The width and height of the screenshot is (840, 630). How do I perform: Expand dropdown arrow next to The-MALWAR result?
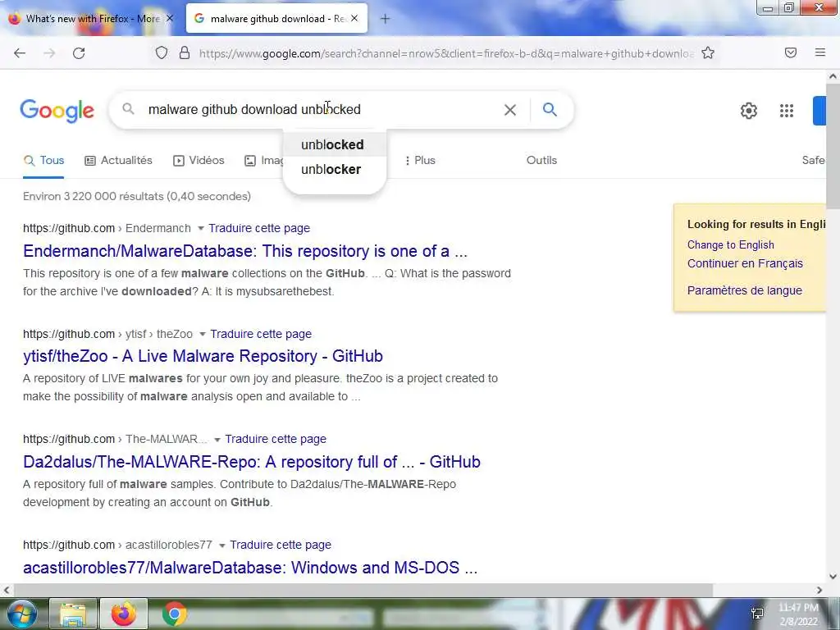[x=217, y=440]
